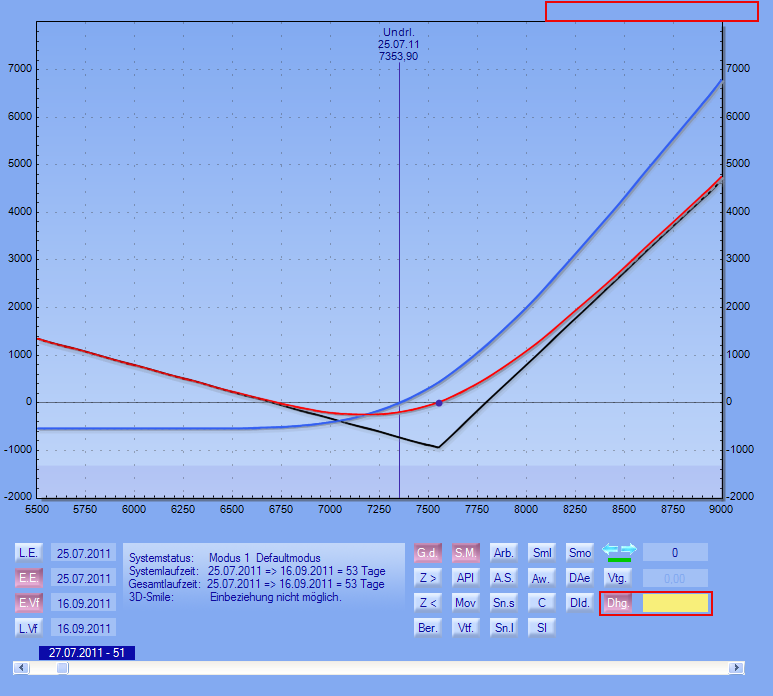Click the blue dot marker on the curve
773x696 pixels.
(x=439, y=403)
